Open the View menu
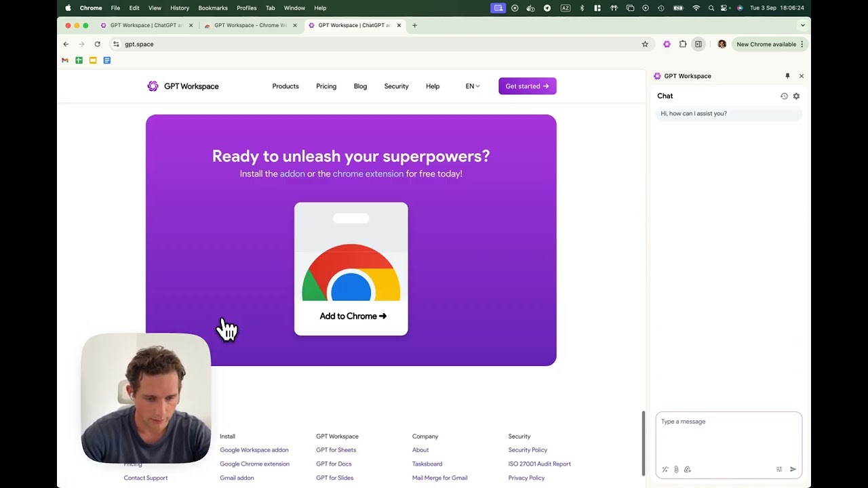Viewport: 868px width, 488px height. click(155, 8)
